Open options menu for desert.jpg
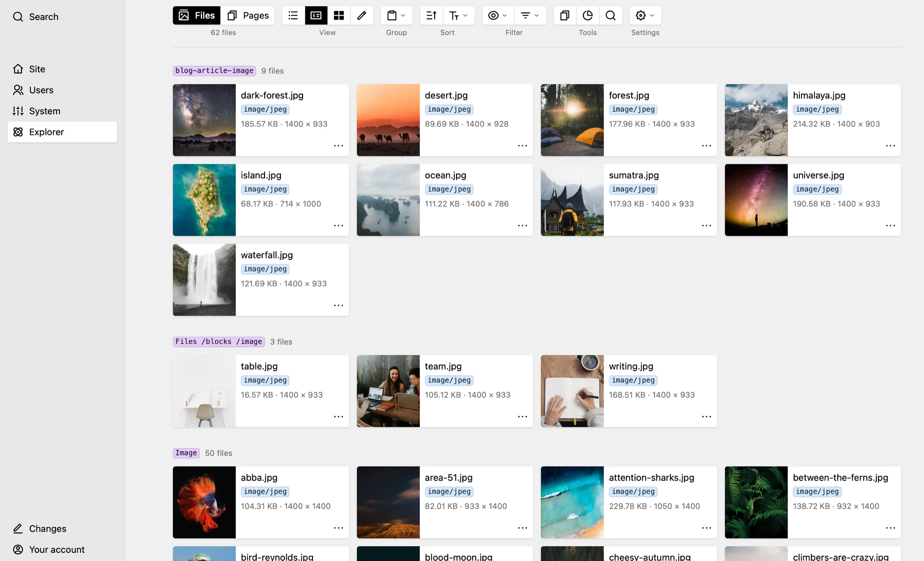This screenshot has width=924, height=561. click(x=522, y=146)
